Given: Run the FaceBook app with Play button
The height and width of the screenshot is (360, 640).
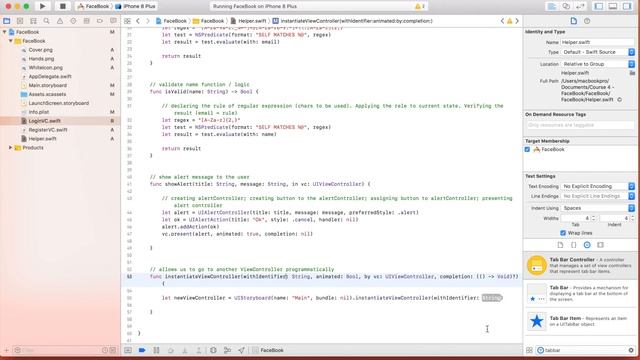Looking at the screenshot, I should point(42,6).
